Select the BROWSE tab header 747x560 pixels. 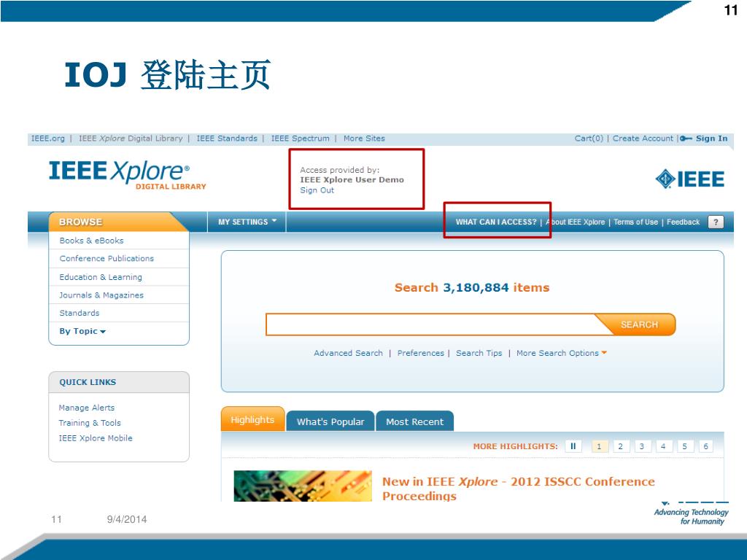(117, 222)
